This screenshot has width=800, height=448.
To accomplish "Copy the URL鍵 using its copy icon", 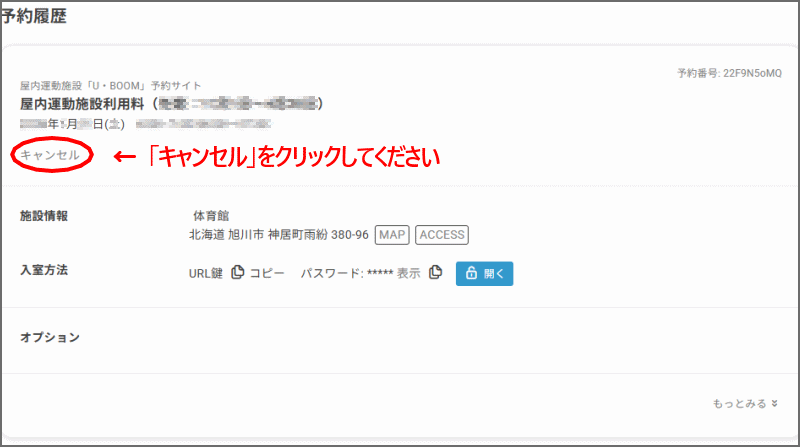I will pyautogui.click(x=238, y=273).
